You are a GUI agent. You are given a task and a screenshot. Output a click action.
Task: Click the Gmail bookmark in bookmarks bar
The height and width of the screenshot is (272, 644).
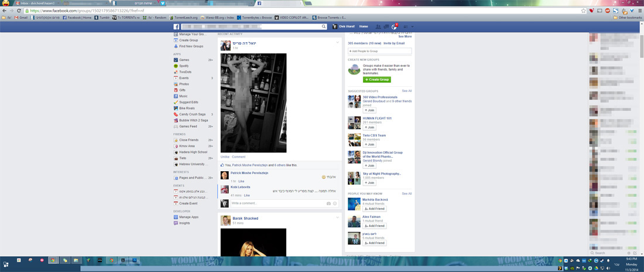20,18
